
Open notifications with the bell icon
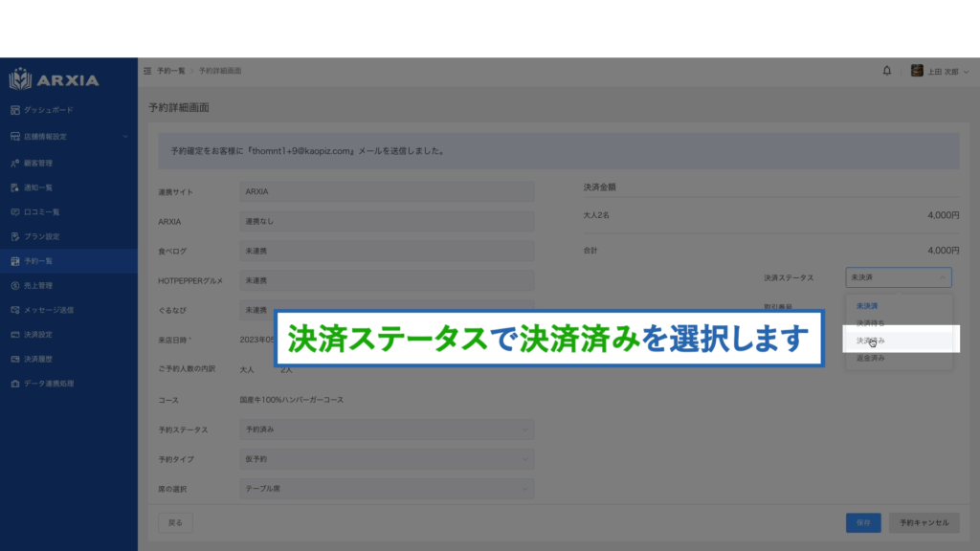coord(886,71)
